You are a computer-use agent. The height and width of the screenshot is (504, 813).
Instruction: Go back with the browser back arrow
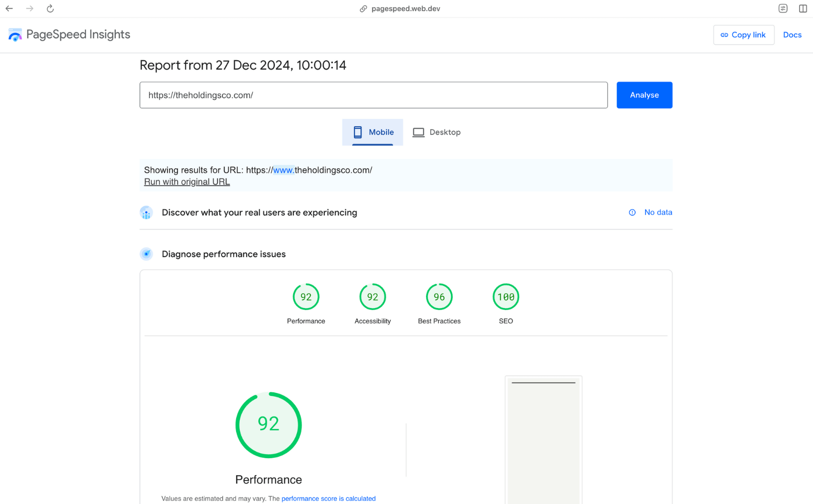9,8
